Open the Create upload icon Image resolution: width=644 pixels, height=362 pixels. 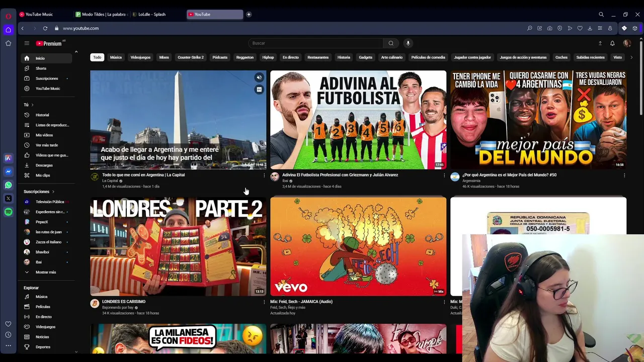pyautogui.click(x=600, y=43)
